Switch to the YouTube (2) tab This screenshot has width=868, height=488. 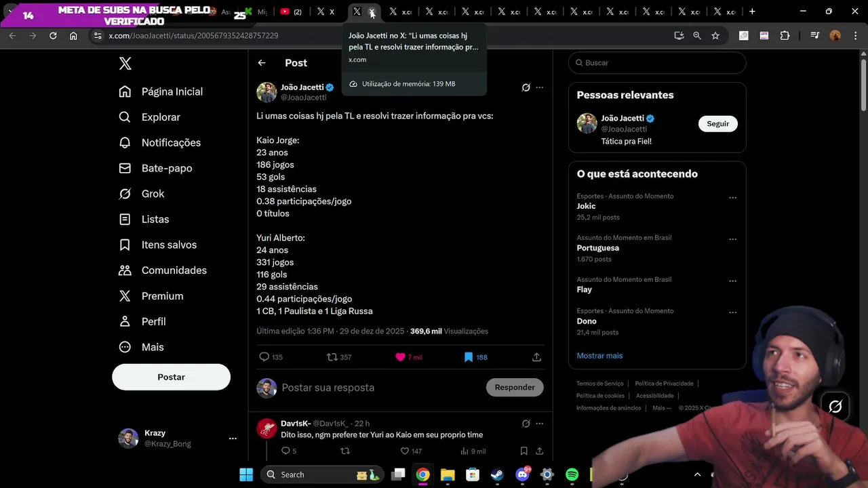291,12
